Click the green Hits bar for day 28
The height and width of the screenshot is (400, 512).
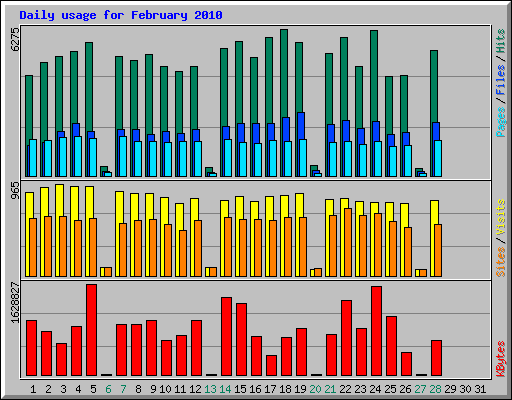point(434,86)
